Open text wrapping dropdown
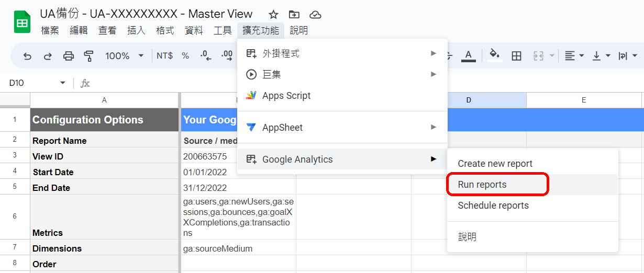The height and width of the screenshot is (273, 644). tap(628, 56)
